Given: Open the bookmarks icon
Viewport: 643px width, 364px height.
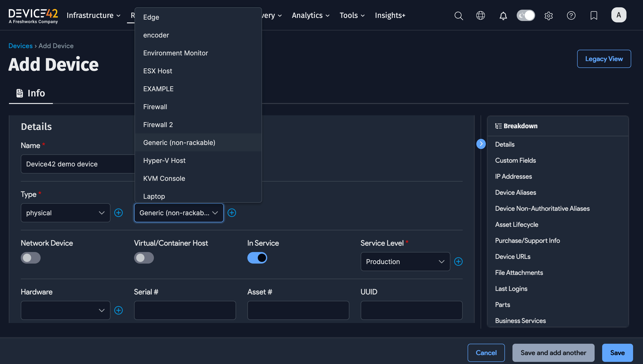Looking at the screenshot, I should point(594,16).
